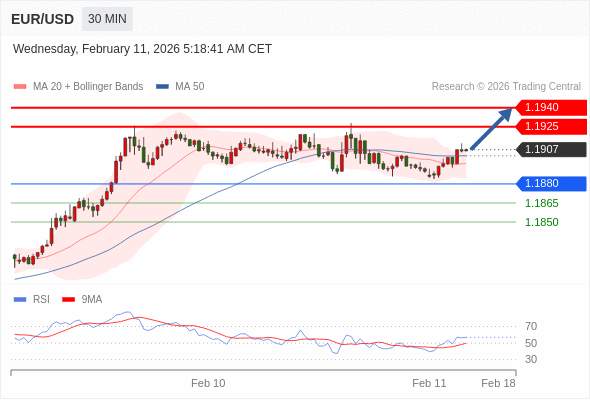
Task: Click the 9MA legend label
Action: 92,300
